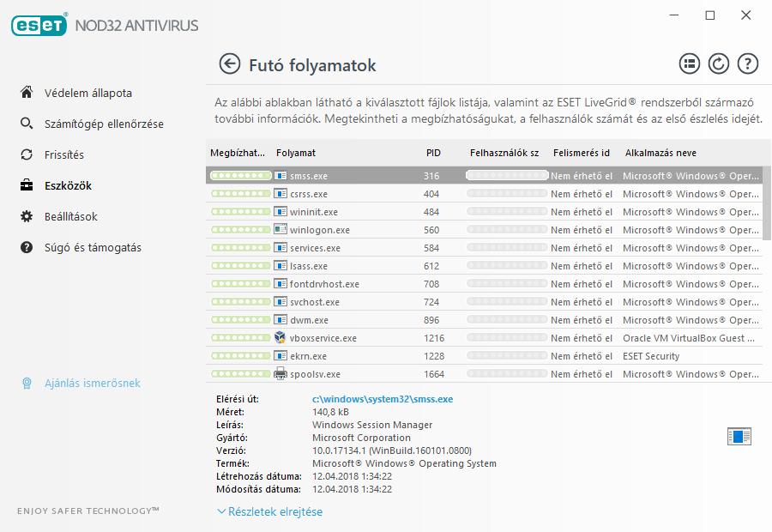772x532 pixels.
Task: Collapse details with Részletek elrejtése
Action: click(270, 511)
